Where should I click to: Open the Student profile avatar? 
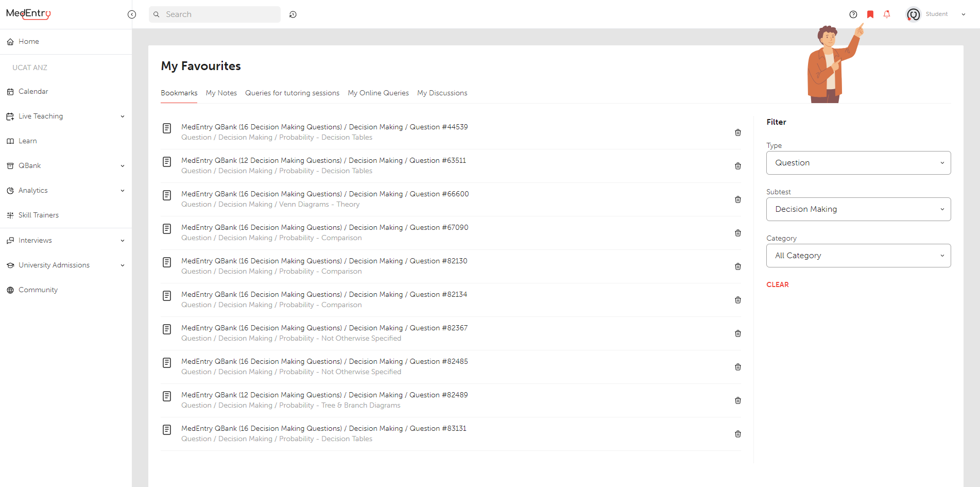pos(914,14)
